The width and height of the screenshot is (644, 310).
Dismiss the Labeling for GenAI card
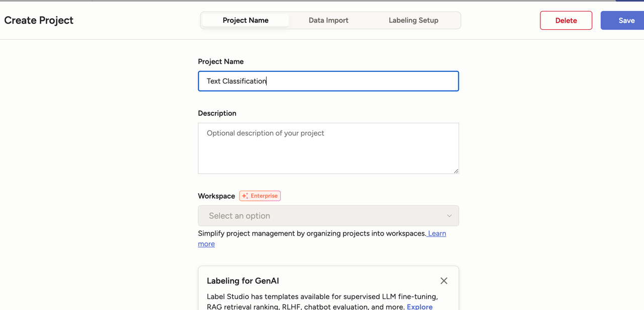tap(444, 281)
